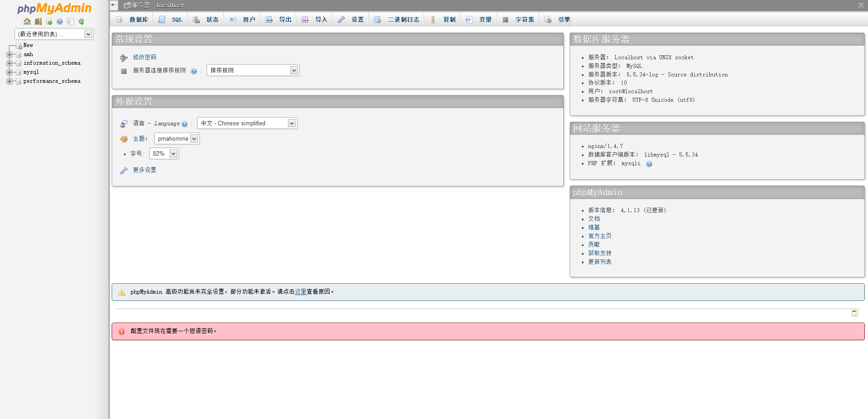This screenshot has height=419, width=868.
Task: Collapse the top menu with corner arrow icon
Action: (861, 5)
